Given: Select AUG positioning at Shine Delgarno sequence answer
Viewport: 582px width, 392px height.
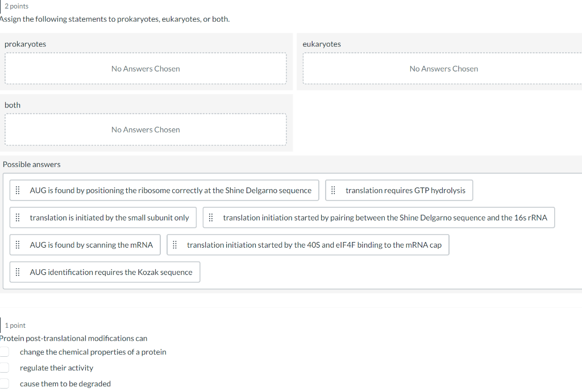Looking at the screenshot, I should (x=171, y=190).
